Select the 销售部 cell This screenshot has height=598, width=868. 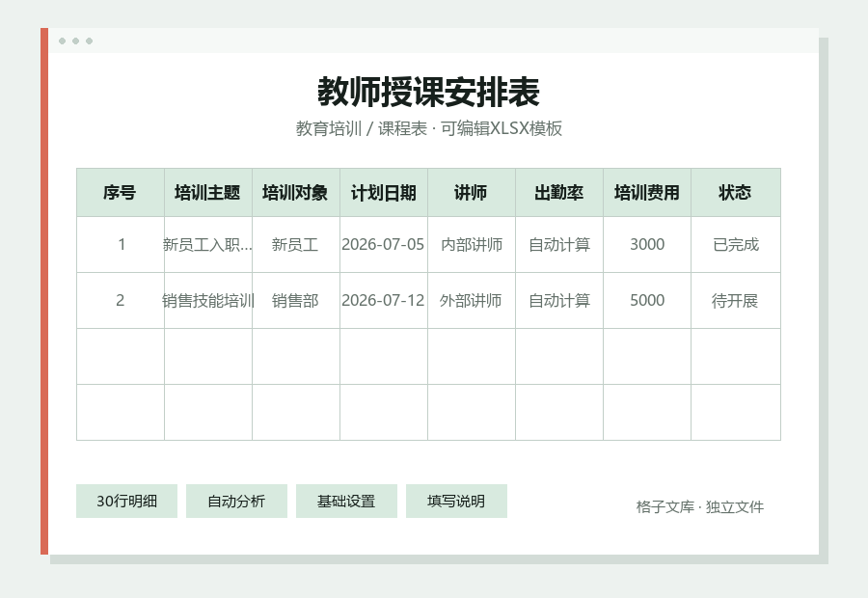pyautogui.click(x=296, y=301)
